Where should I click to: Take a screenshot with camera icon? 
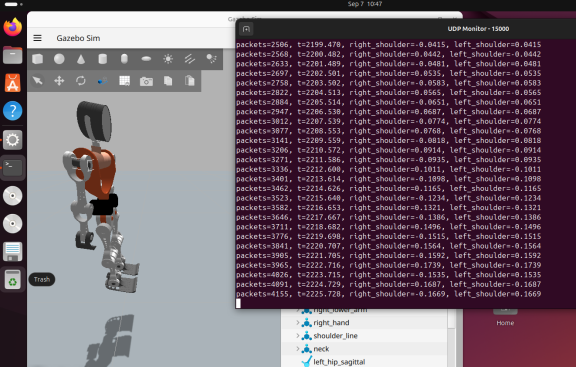pyautogui.click(x=146, y=81)
